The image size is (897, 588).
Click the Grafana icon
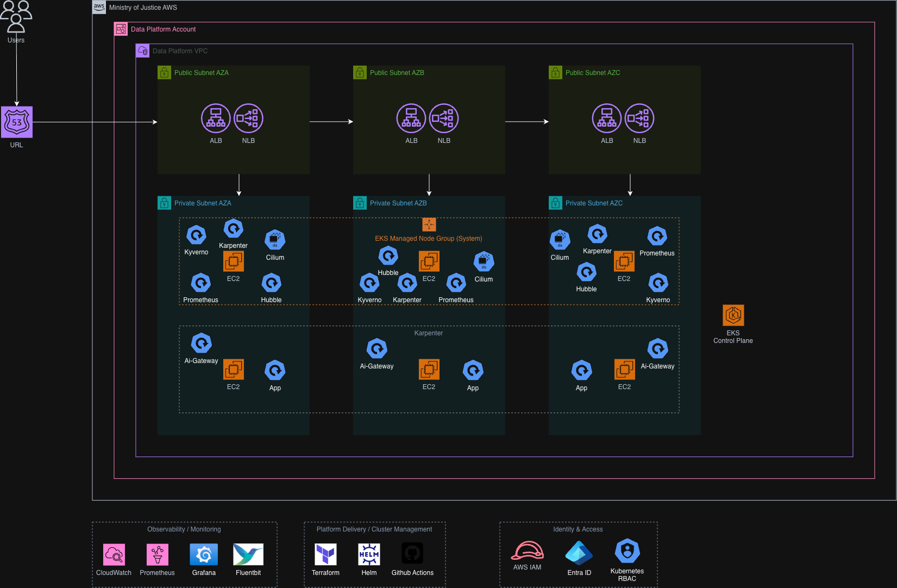pyautogui.click(x=204, y=554)
